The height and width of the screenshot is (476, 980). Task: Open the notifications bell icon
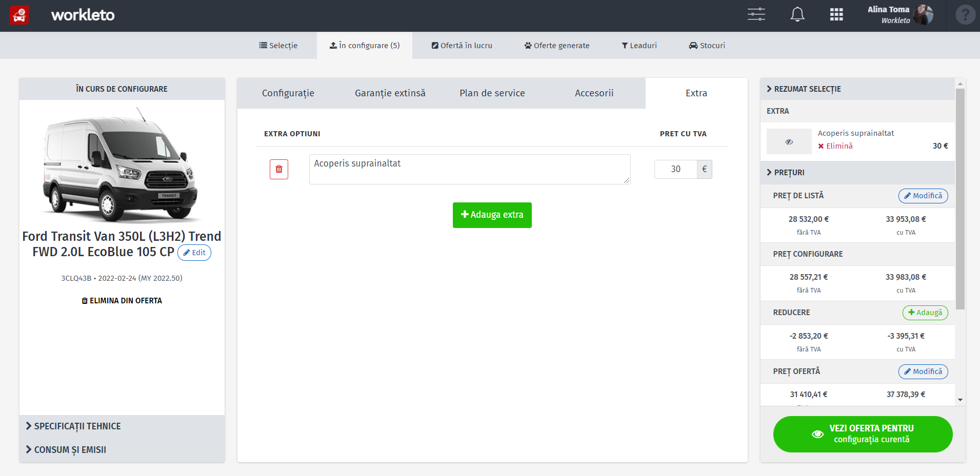pyautogui.click(x=797, y=14)
